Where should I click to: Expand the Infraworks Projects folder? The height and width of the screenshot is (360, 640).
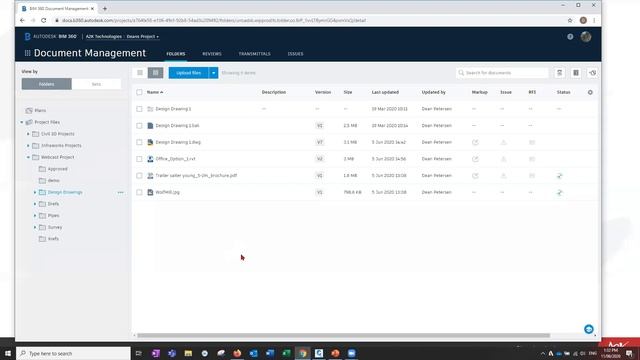[x=28, y=146]
